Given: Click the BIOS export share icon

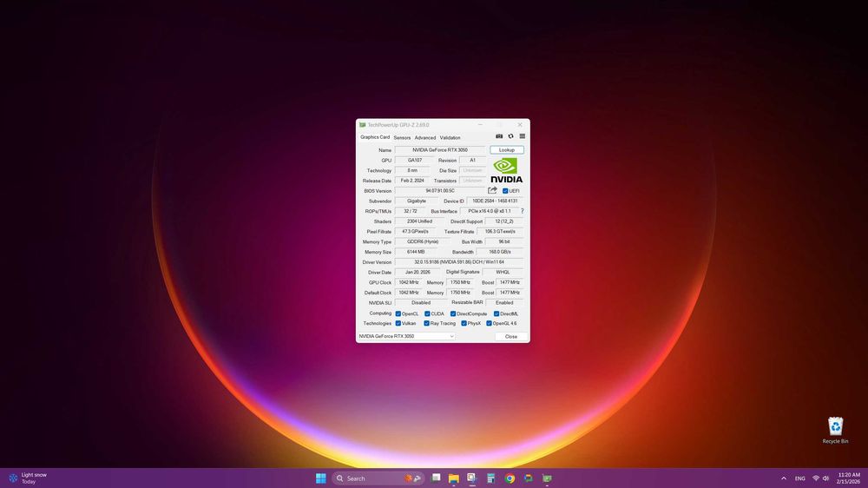Looking at the screenshot, I should (492, 190).
